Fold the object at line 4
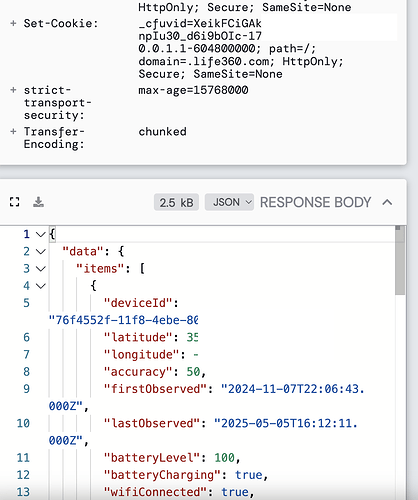This screenshot has width=418, height=500. point(41,286)
